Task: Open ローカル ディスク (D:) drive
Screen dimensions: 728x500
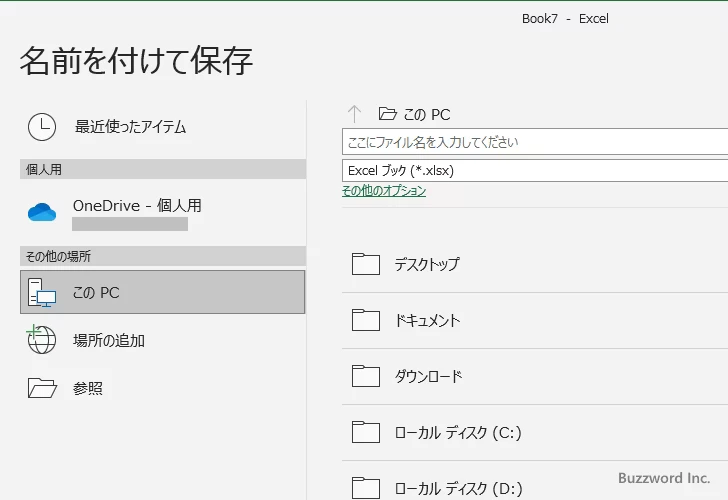Action: point(535,481)
